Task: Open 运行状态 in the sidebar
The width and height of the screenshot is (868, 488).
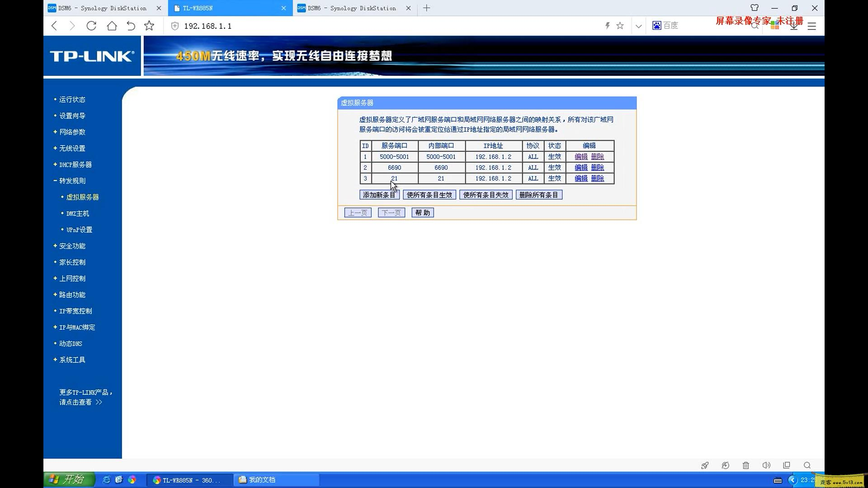Action: [72, 99]
